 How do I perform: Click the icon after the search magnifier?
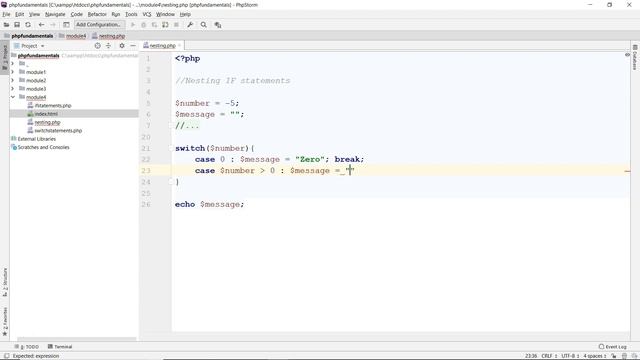tap(218, 25)
